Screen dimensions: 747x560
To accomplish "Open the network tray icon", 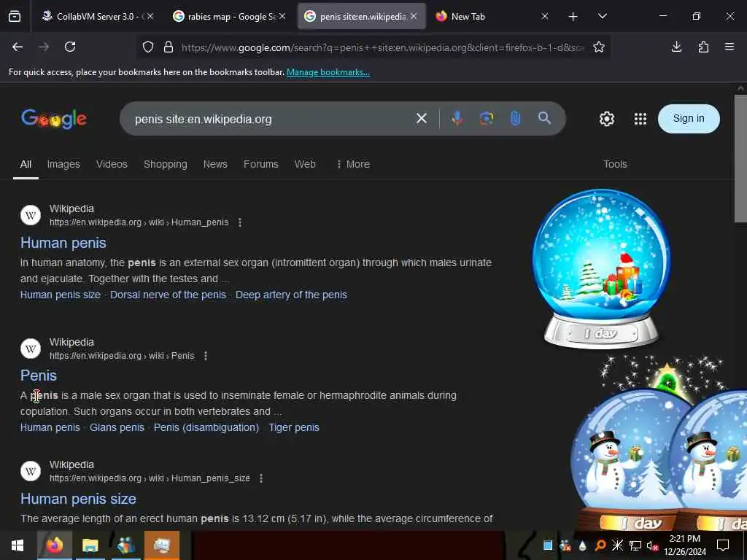I will [x=635, y=545].
